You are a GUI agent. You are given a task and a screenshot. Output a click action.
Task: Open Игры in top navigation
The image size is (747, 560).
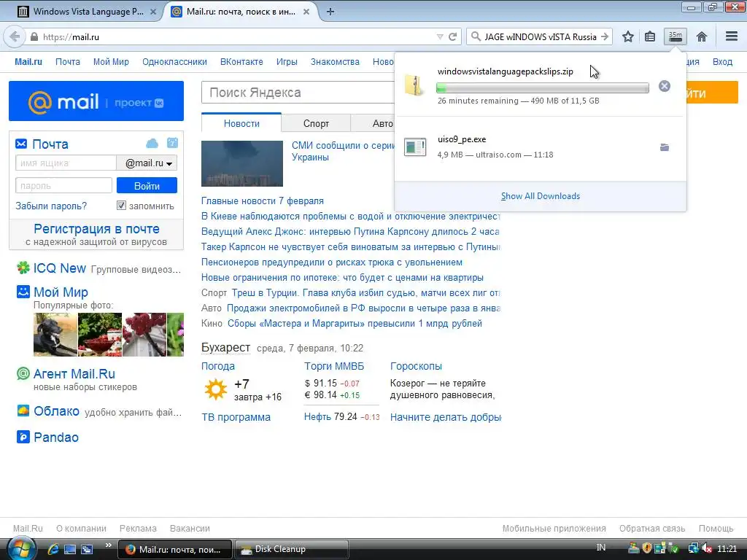click(287, 62)
